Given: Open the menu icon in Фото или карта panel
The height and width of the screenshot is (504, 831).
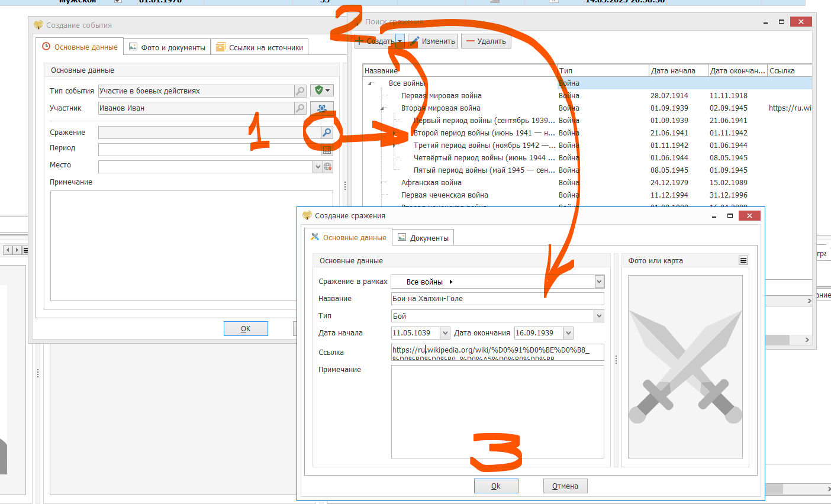Looking at the screenshot, I should 743,260.
